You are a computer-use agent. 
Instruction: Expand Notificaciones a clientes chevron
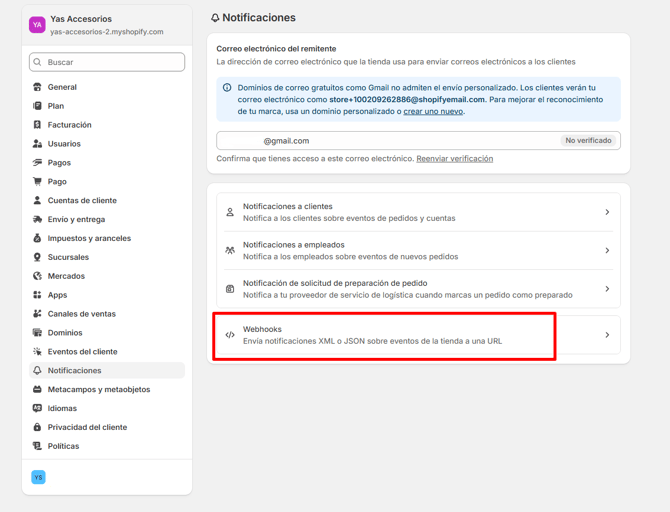pyautogui.click(x=607, y=212)
